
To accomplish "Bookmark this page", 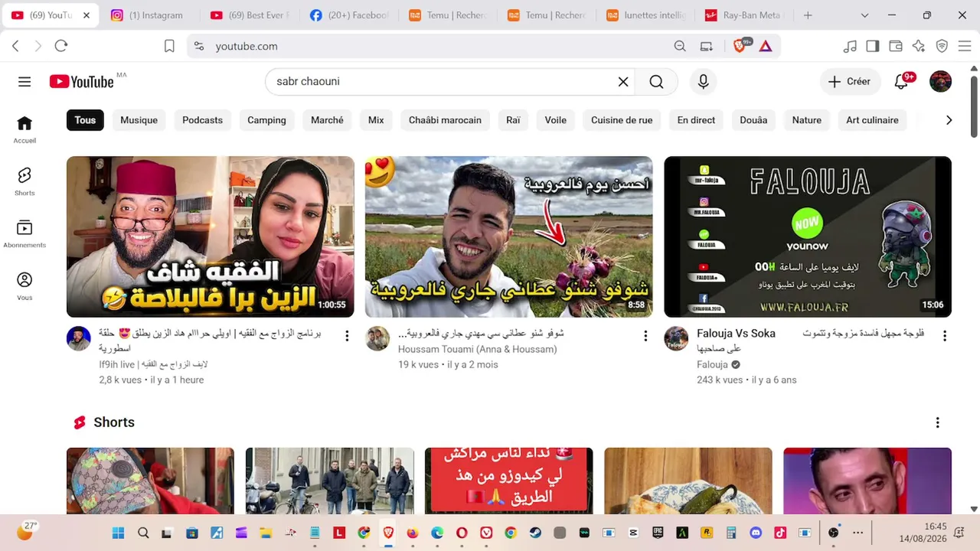I will [x=169, y=46].
